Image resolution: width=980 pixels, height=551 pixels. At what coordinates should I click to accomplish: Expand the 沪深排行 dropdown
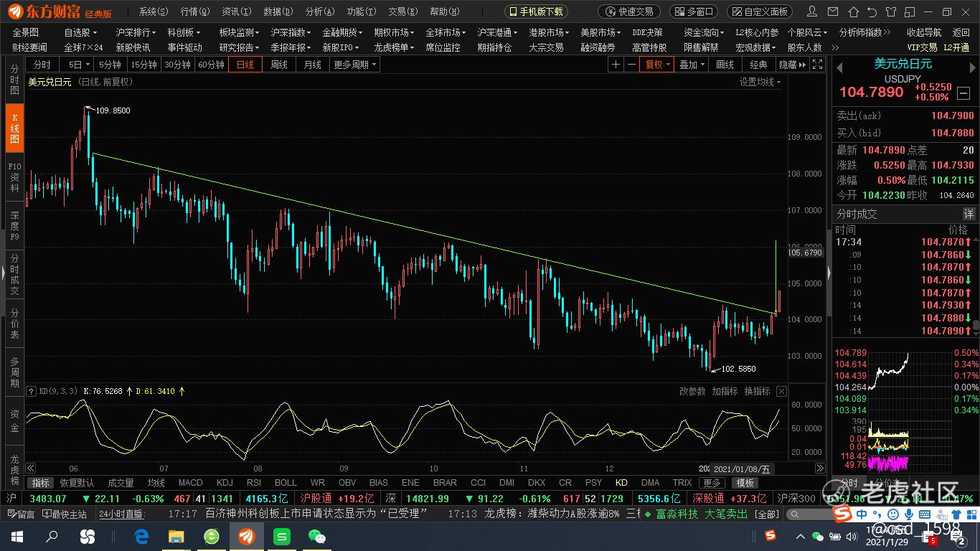[136, 32]
